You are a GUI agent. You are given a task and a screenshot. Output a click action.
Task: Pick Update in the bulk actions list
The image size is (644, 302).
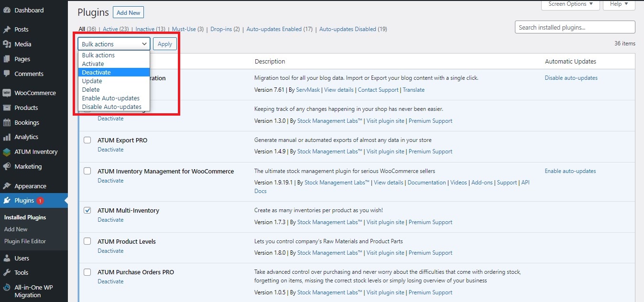(114, 81)
